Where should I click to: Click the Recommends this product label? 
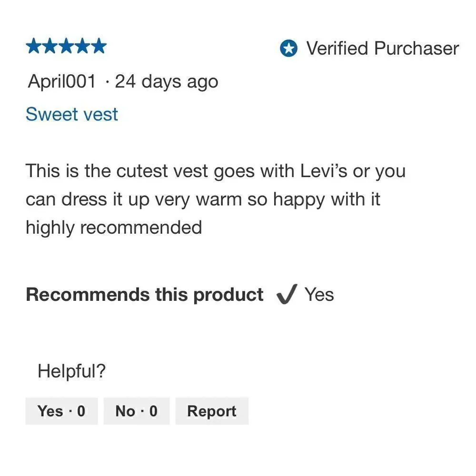145,295
